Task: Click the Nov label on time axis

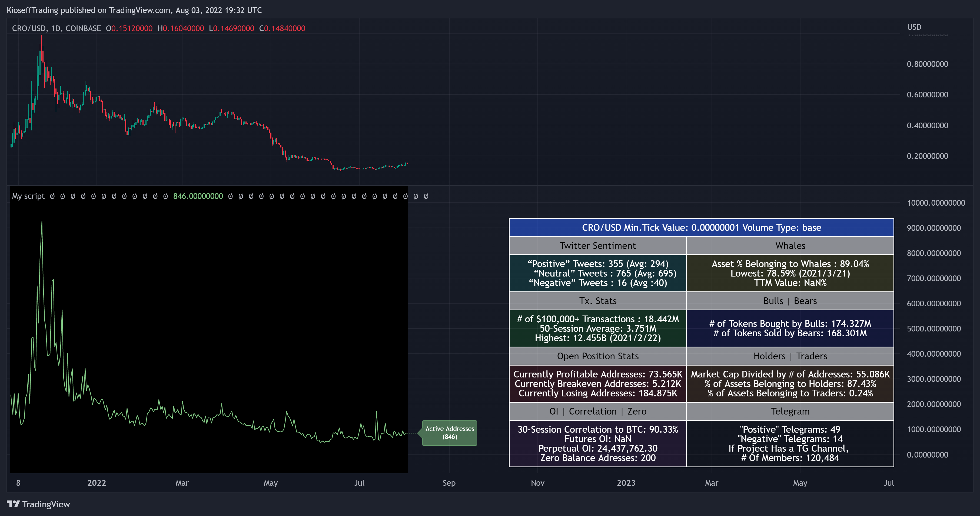Action: (537, 483)
